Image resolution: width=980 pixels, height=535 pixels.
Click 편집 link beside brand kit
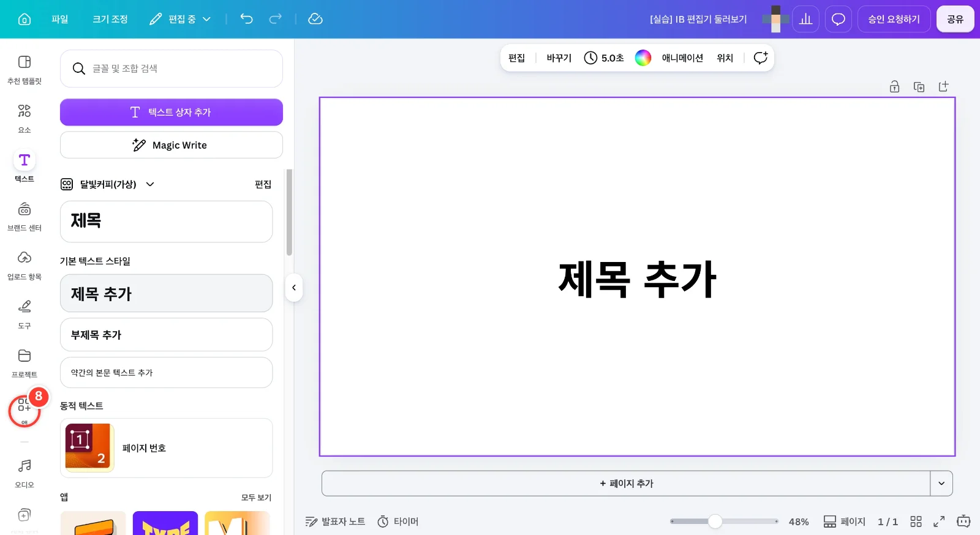[x=263, y=184]
